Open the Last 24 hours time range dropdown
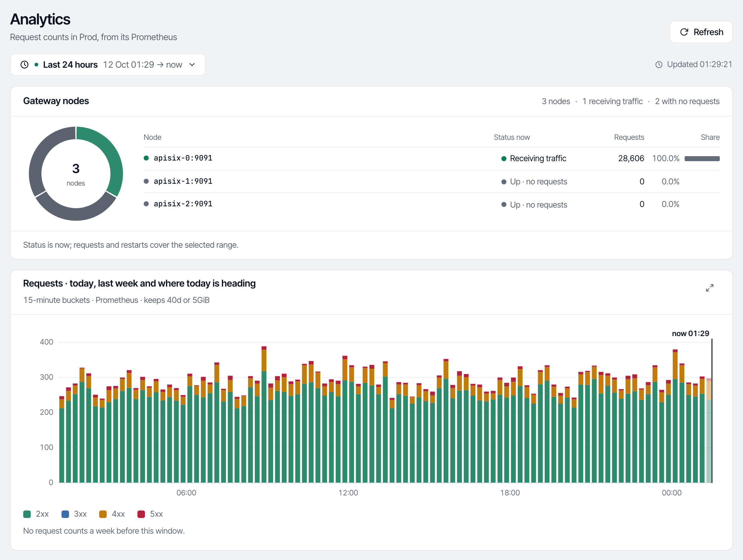 108,65
